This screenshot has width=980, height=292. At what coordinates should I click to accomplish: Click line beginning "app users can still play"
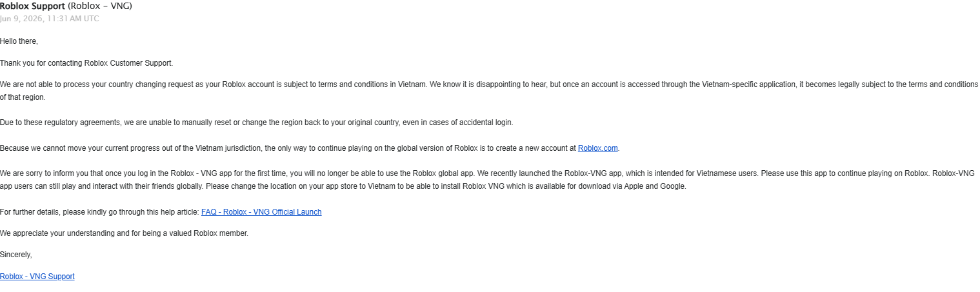(343, 186)
